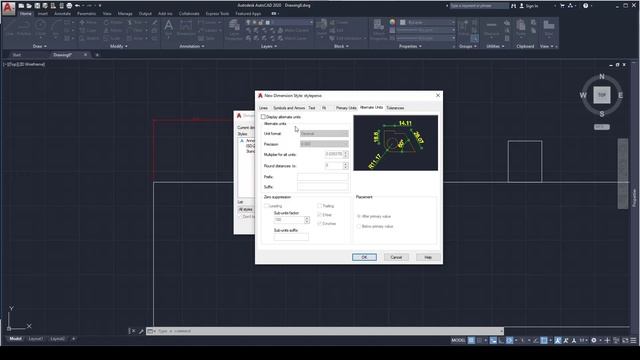Click the Undo arrow in quick access toolbar

77,6
